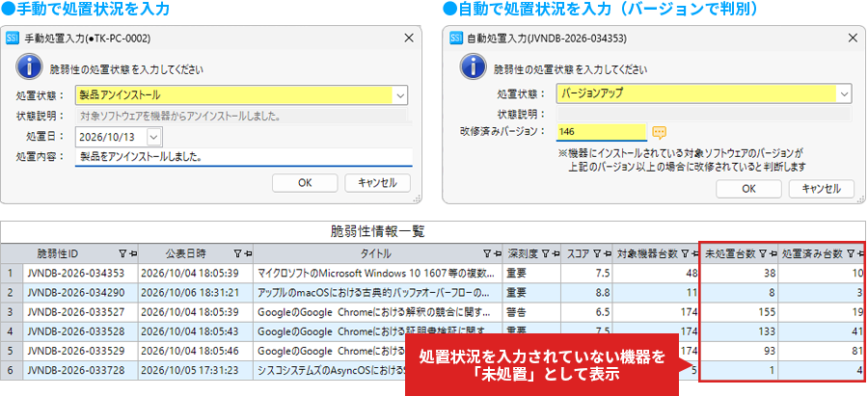Click the filter icon in 未処置台数 column
This screenshot has width=868, height=396.
pyautogui.click(x=762, y=253)
